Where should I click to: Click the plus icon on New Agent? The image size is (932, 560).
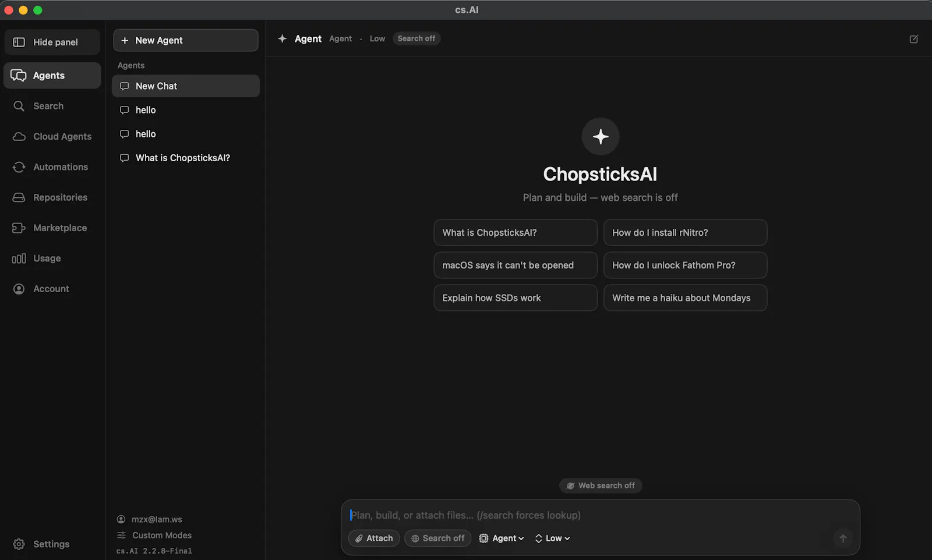click(x=125, y=40)
